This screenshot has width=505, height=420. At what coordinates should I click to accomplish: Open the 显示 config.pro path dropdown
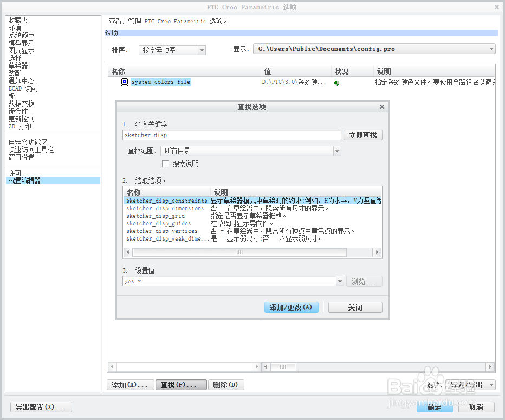[491, 49]
